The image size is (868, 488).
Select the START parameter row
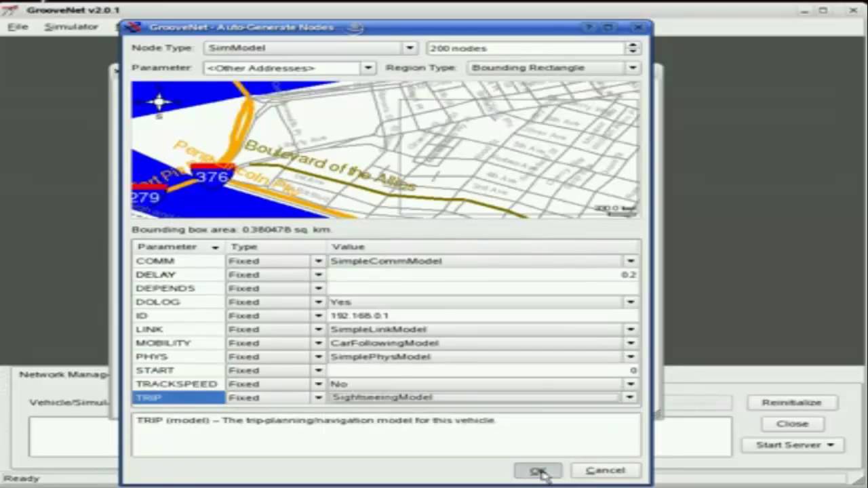coord(178,370)
